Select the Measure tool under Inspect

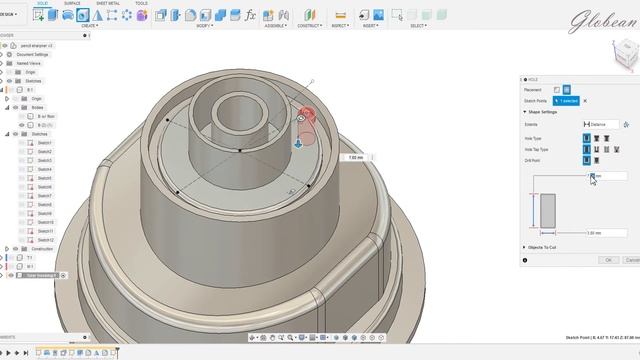[x=340, y=15]
